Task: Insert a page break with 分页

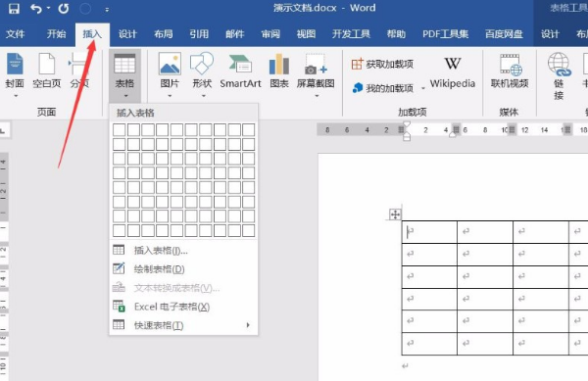Action: click(x=79, y=71)
